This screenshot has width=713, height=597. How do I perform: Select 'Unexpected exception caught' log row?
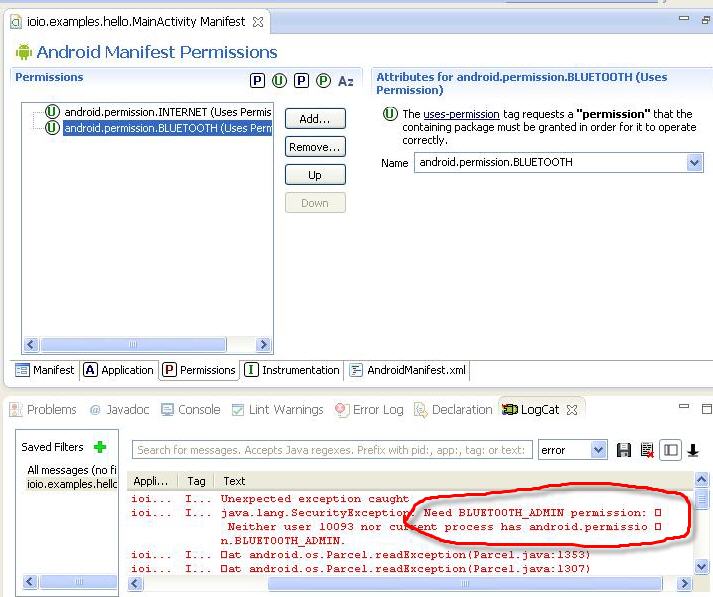[410, 499]
